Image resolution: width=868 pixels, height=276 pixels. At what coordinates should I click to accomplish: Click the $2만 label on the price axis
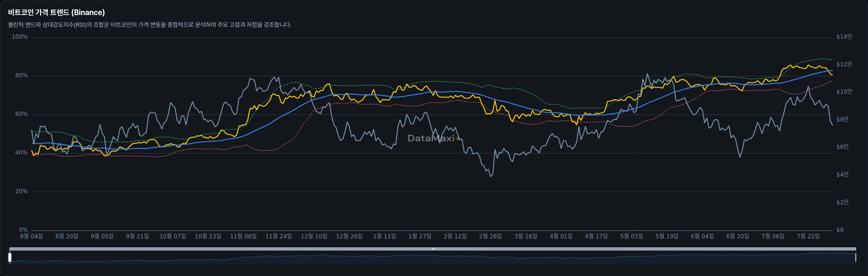coord(843,203)
